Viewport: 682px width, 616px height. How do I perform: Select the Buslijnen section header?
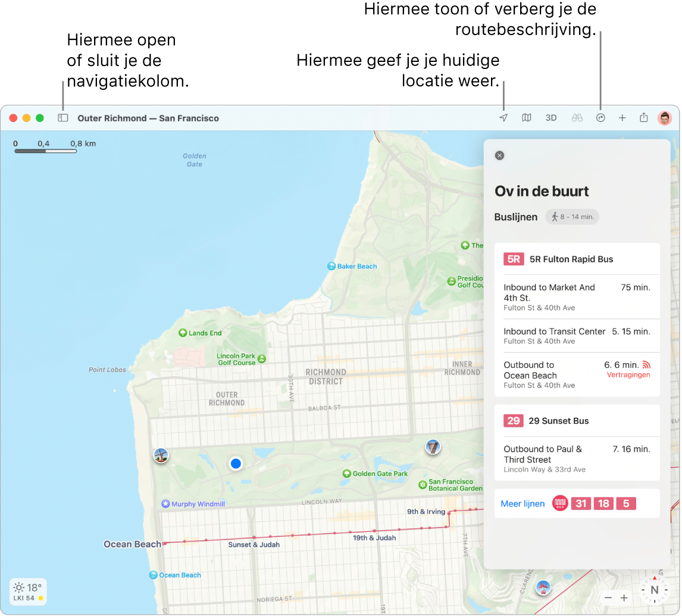click(516, 217)
